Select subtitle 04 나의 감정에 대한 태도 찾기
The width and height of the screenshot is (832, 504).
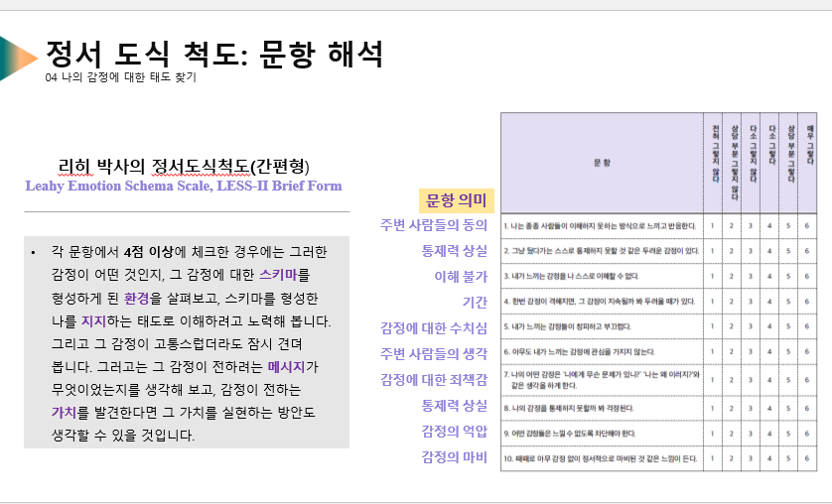[x=121, y=77]
